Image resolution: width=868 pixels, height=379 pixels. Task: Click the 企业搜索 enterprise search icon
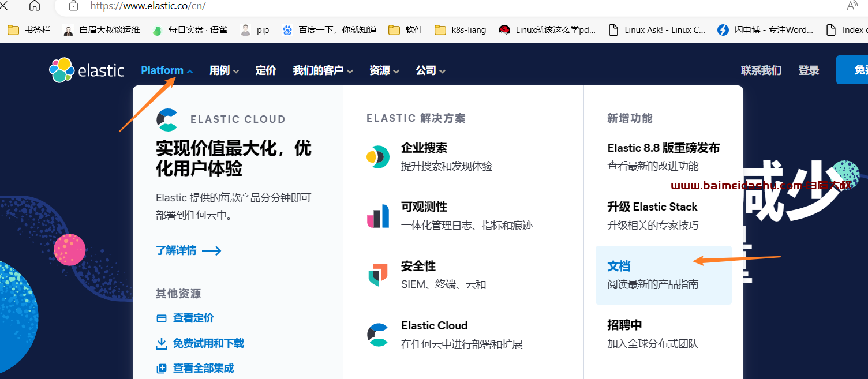[x=378, y=156]
